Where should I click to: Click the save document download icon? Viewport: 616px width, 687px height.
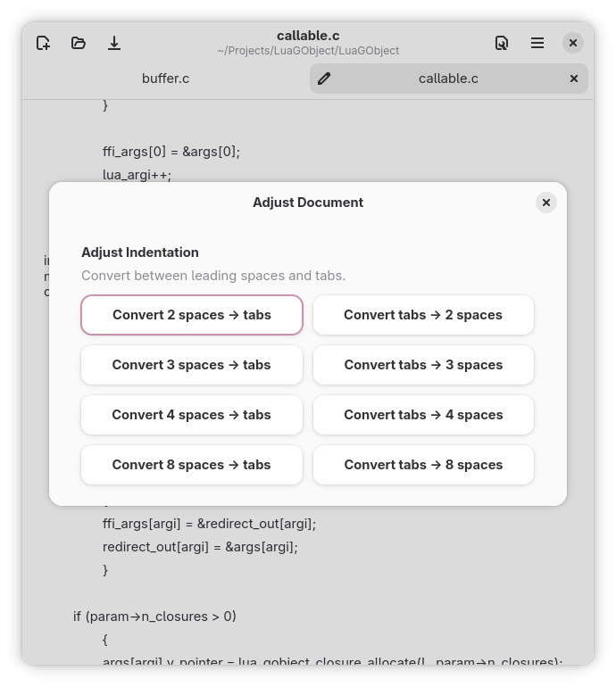(114, 43)
